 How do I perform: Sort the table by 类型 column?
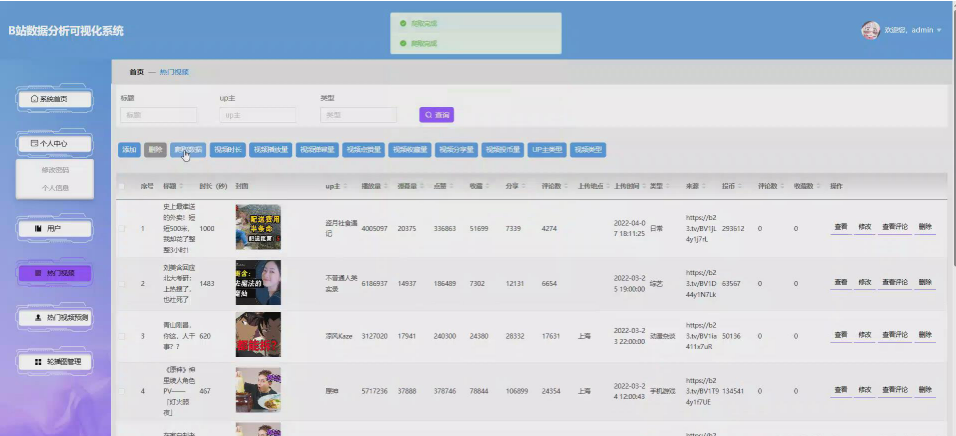pyautogui.click(x=668, y=186)
